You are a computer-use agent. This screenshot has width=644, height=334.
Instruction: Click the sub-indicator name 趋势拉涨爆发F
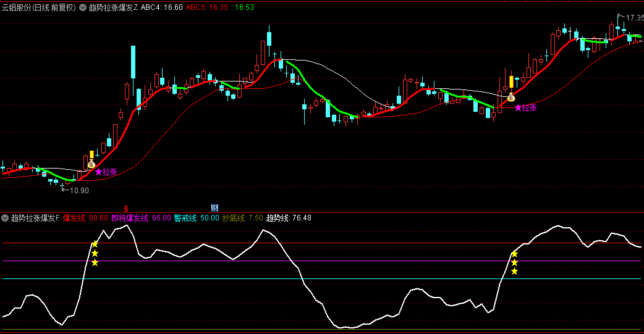pos(35,218)
